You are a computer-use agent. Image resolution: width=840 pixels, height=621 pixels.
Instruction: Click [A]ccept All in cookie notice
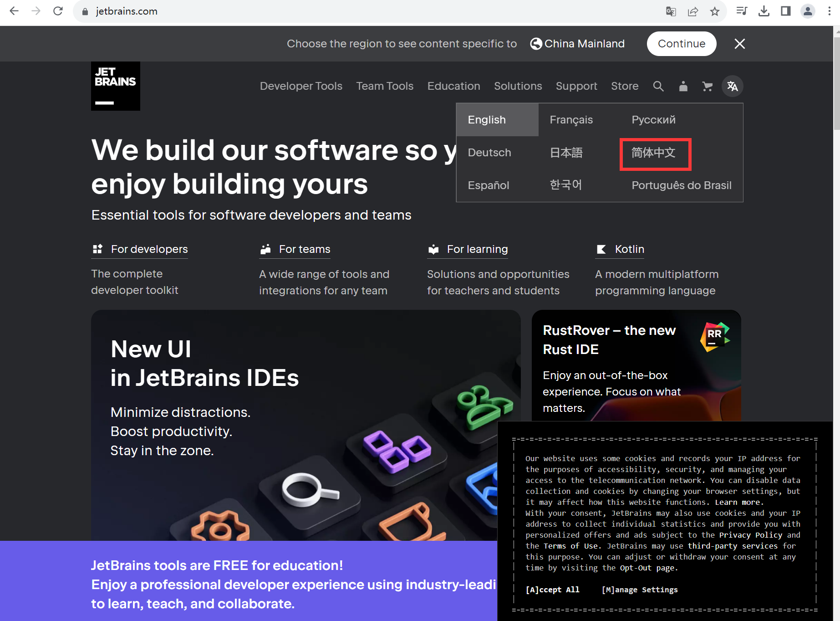pyautogui.click(x=552, y=590)
